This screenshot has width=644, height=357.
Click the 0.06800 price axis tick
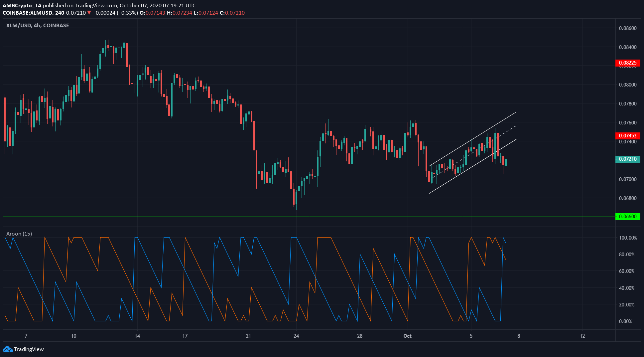(628, 198)
